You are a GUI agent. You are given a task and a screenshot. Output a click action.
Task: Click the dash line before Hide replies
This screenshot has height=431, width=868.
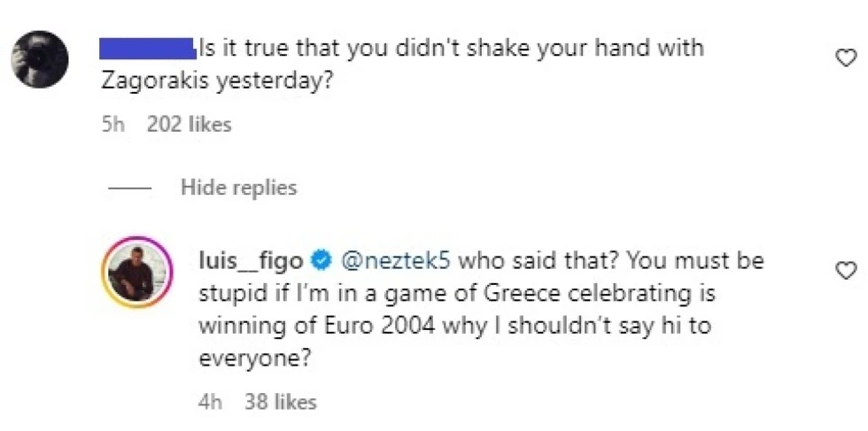pyautogui.click(x=132, y=188)
